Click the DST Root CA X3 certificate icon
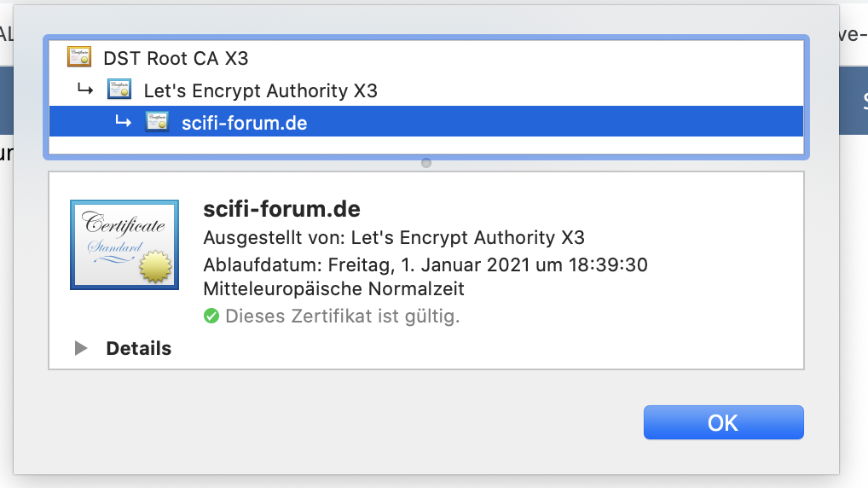The image size is (868, 488). pos(80,58)
